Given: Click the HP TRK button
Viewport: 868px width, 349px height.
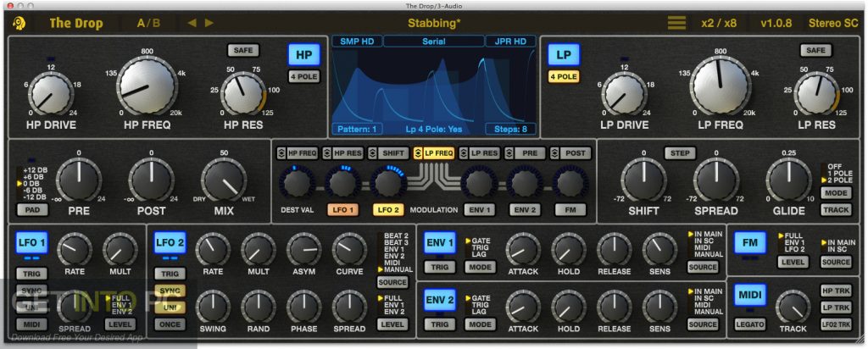Looking at the screenshot, I should tap(836, 291).
